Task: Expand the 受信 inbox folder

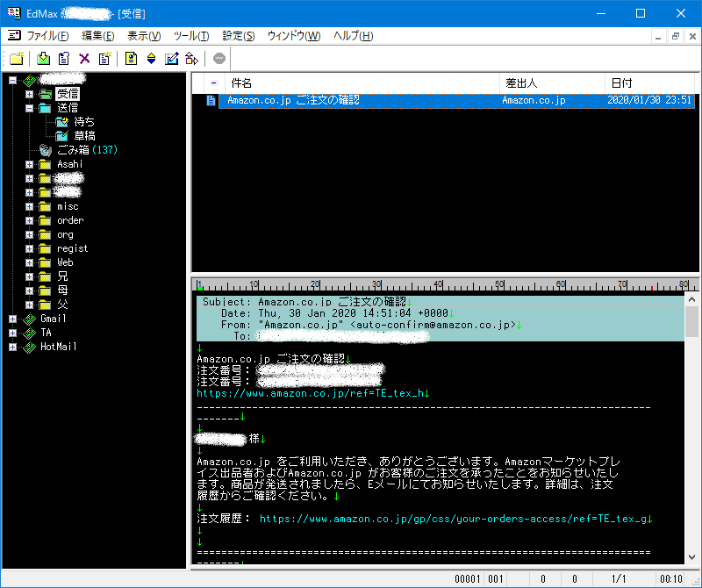Action: coord(29,94)
